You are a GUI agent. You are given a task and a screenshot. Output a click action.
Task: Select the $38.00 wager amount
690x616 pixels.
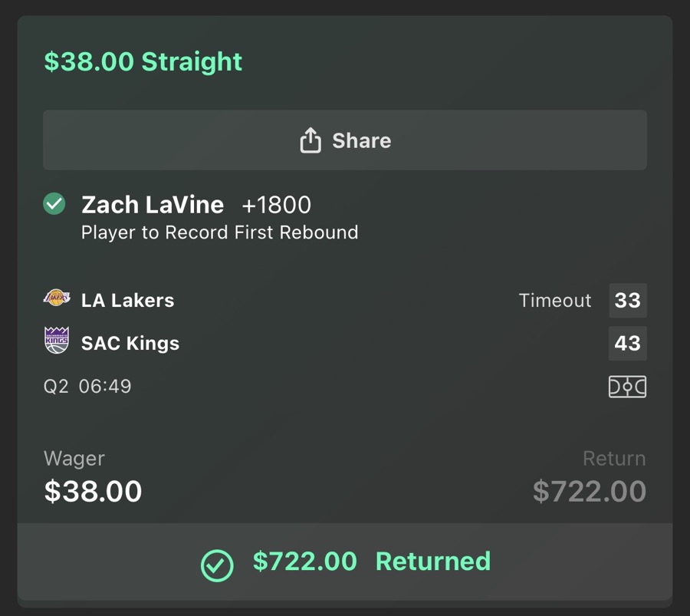[93, 490]
